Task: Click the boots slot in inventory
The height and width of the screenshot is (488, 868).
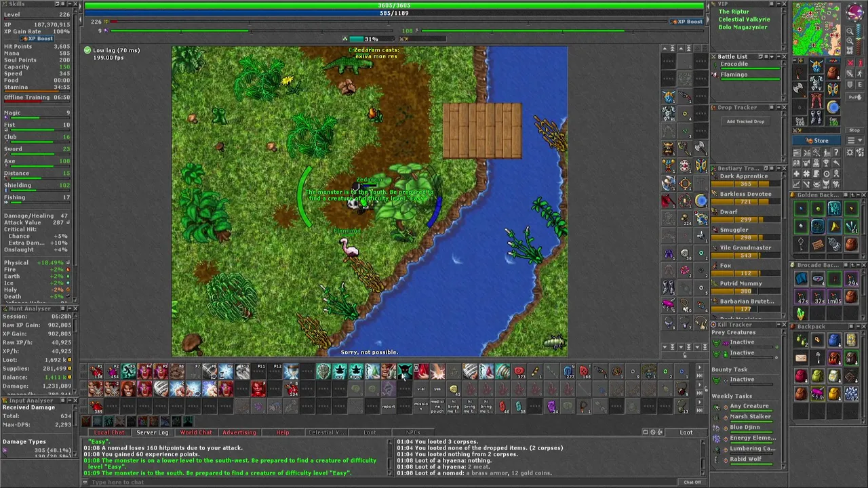Action: [816, 117]
